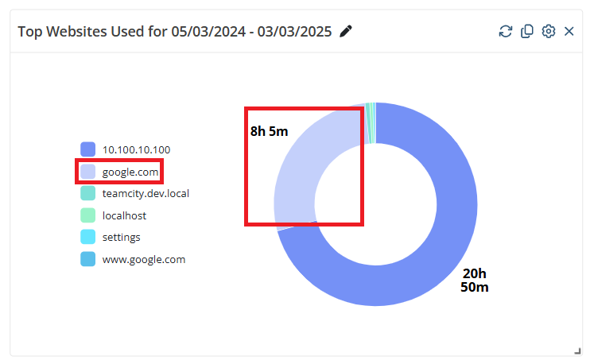Refresh the Top Websites widget

(x=505, y=31)
